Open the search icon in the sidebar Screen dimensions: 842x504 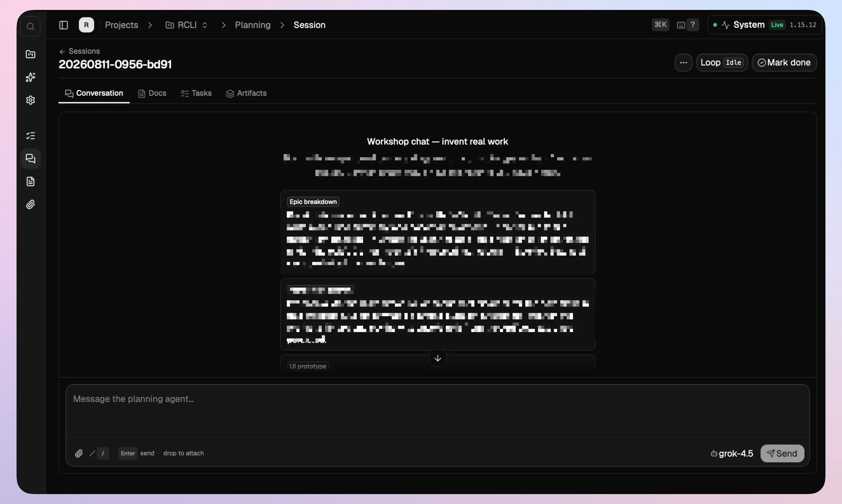[x=30, y=26]
